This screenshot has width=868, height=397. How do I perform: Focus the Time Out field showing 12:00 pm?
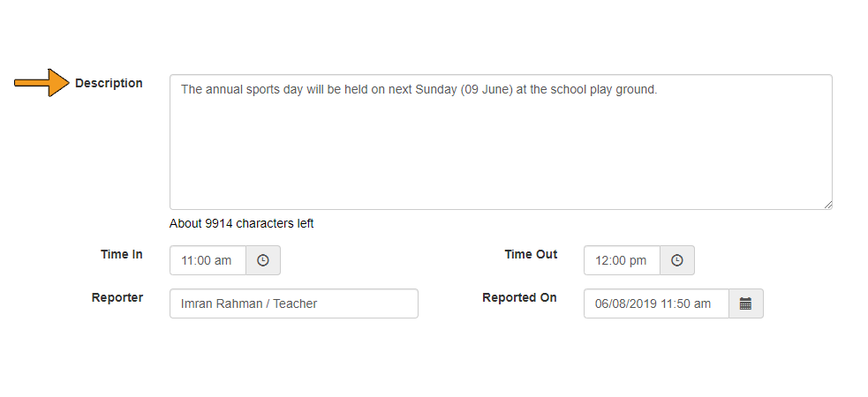pyautogui.click(x=623, y=260)
